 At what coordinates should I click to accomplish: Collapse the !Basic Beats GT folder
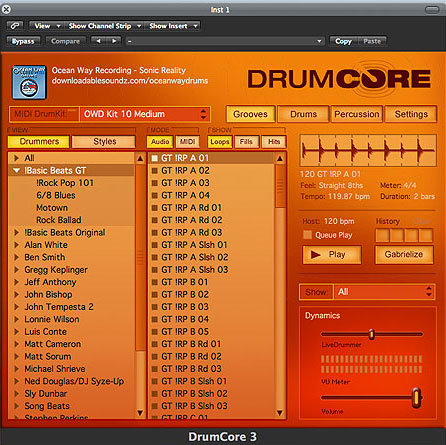[16, 170]
